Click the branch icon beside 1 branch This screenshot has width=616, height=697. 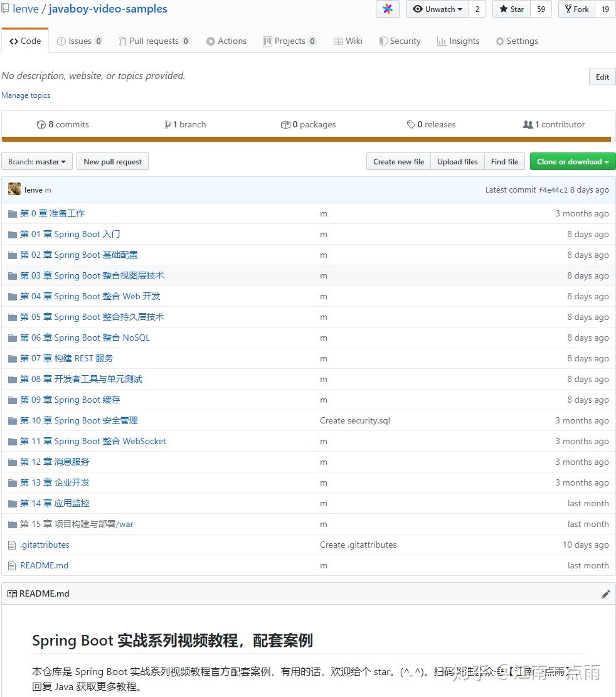pyautogui.click(x=167, y=124)
